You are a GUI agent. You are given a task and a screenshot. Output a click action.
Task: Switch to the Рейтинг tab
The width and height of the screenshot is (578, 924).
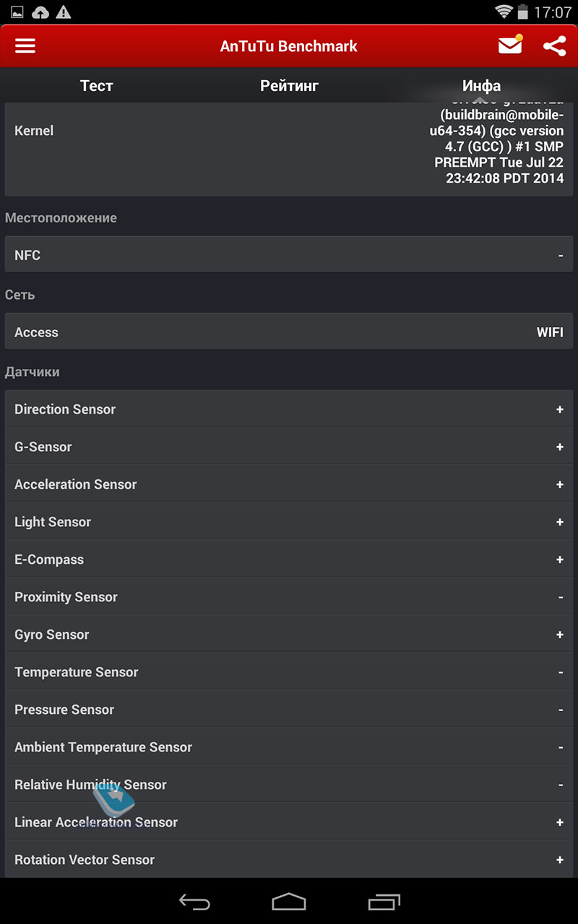[289, 85]
